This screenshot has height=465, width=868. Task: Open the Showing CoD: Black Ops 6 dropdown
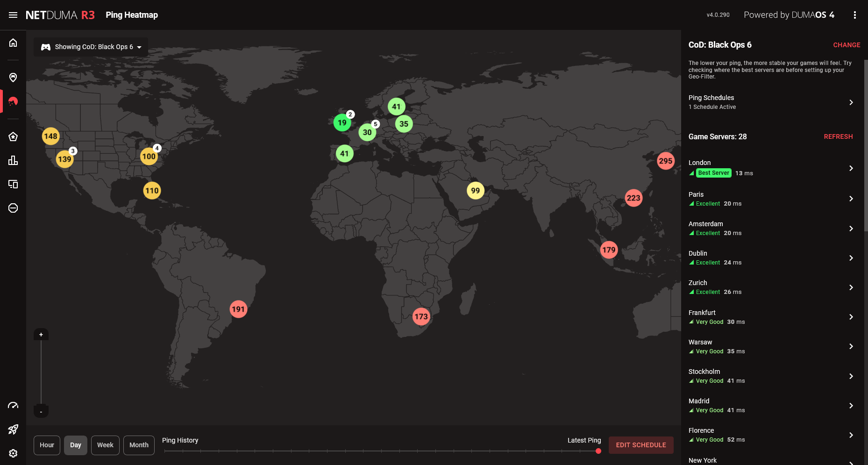pyautogui.click(x=91, y=47)
